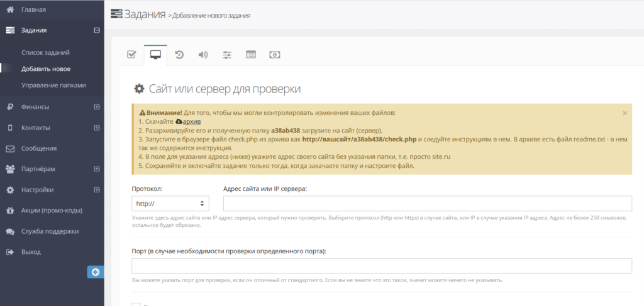Image resolution: width=644 pixels, height=306 pixels.
Task: Dismiss the yellow warning alert
Action: point(625,113)
